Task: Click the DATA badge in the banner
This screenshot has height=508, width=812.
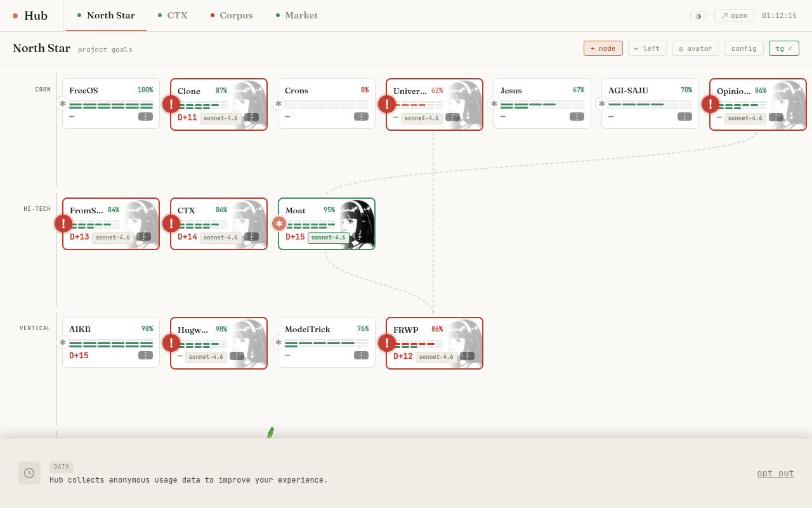Action: 62,467
